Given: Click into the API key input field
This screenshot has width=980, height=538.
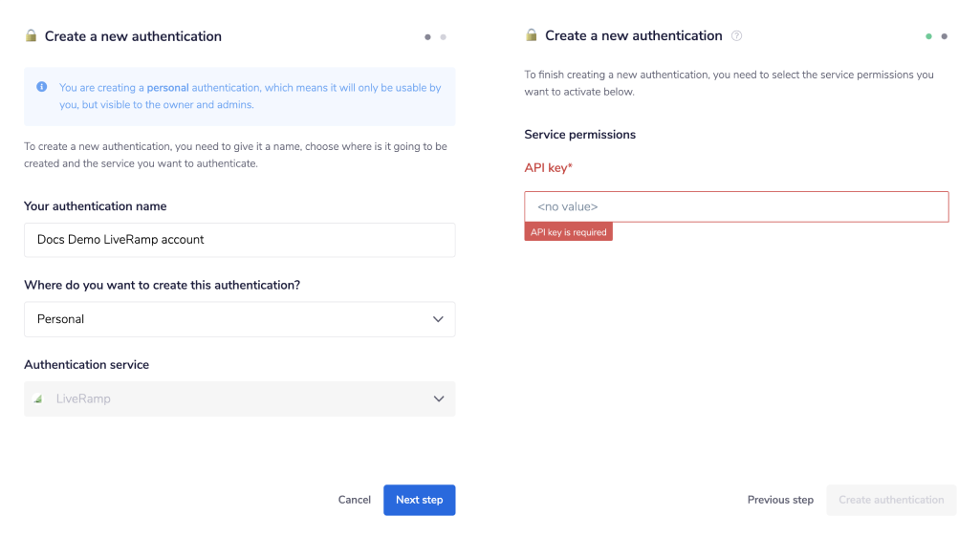Looking at the screenshot, I should pyautogui.click(x=736, y=206).
